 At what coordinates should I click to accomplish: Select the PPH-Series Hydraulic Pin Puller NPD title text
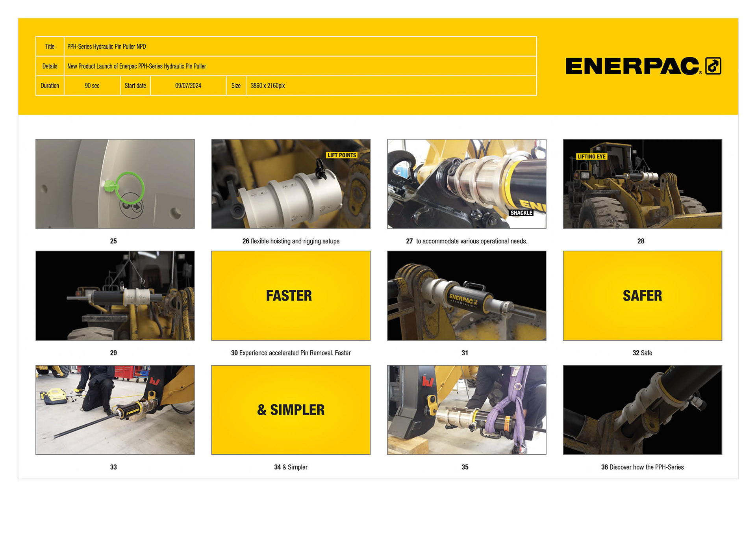coord(106,46)
